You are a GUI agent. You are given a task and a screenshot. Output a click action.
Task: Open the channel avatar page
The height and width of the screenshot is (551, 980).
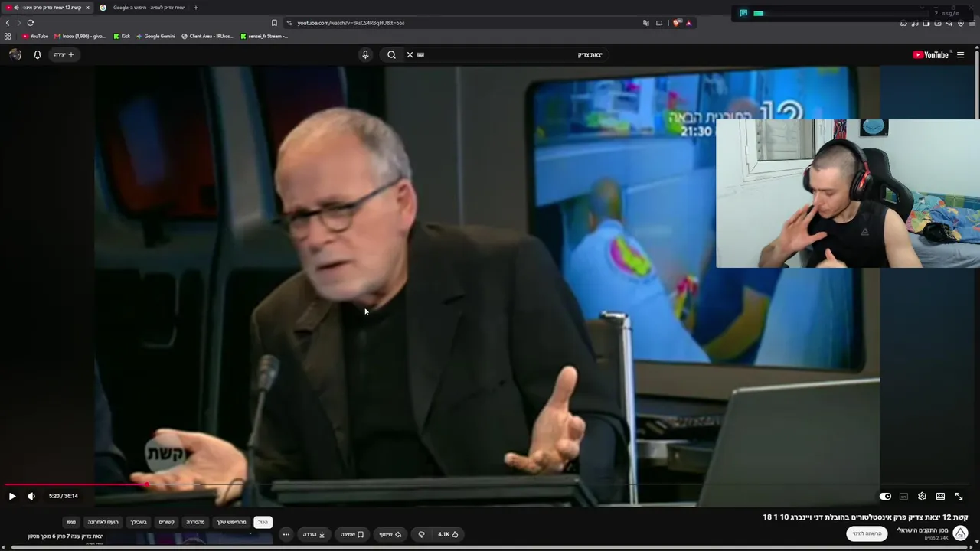[960, 533]
